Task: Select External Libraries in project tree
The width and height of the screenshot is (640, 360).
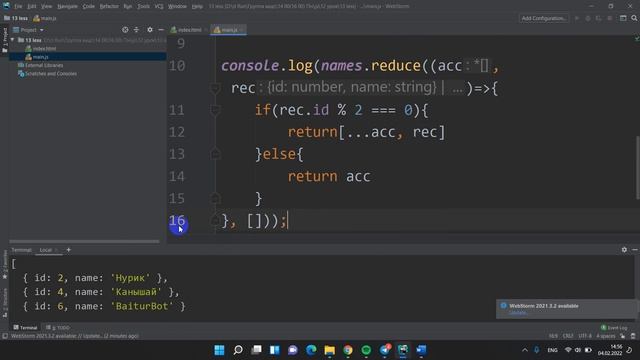Action: 40,65
